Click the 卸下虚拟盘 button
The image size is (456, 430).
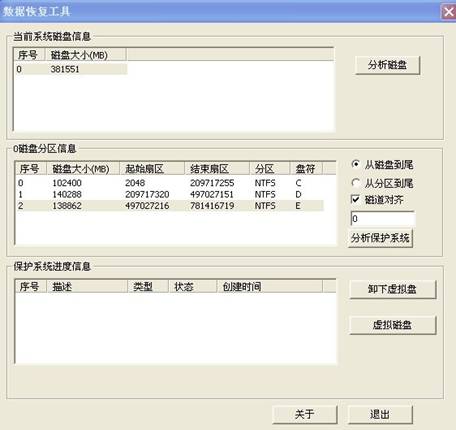(x=392, y=289)
